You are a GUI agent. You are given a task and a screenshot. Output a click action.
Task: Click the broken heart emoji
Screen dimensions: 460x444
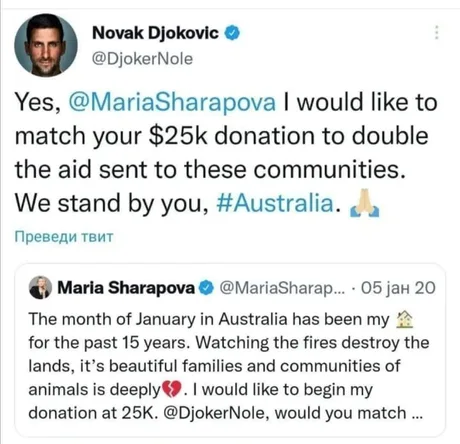click(171, 390)
